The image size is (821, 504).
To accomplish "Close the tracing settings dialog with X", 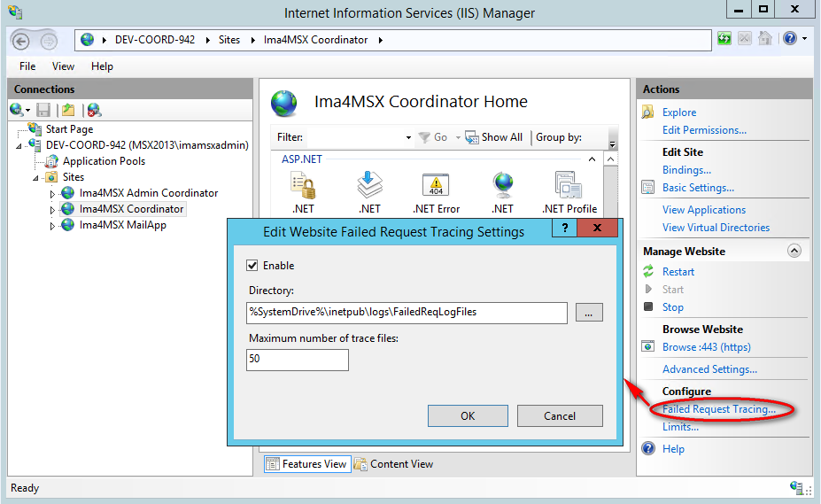I will 597,228.
